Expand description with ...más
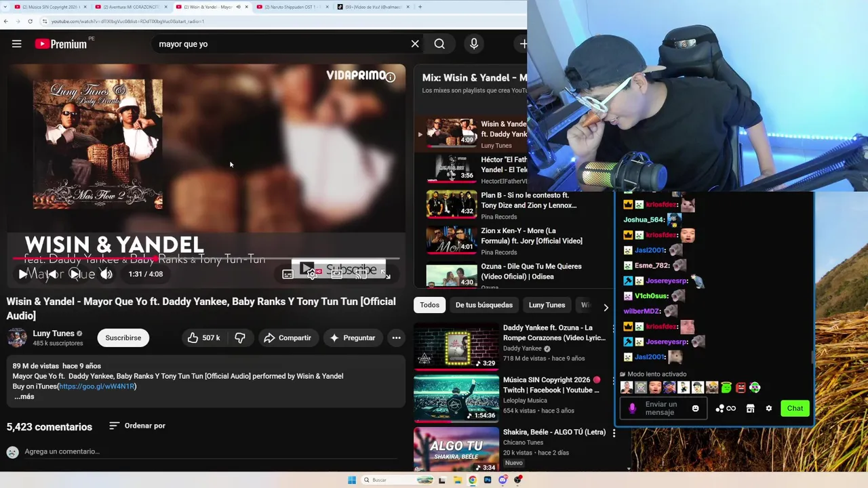Image resolution: width=868 pixels, height=488 pixels. point(24,396)
